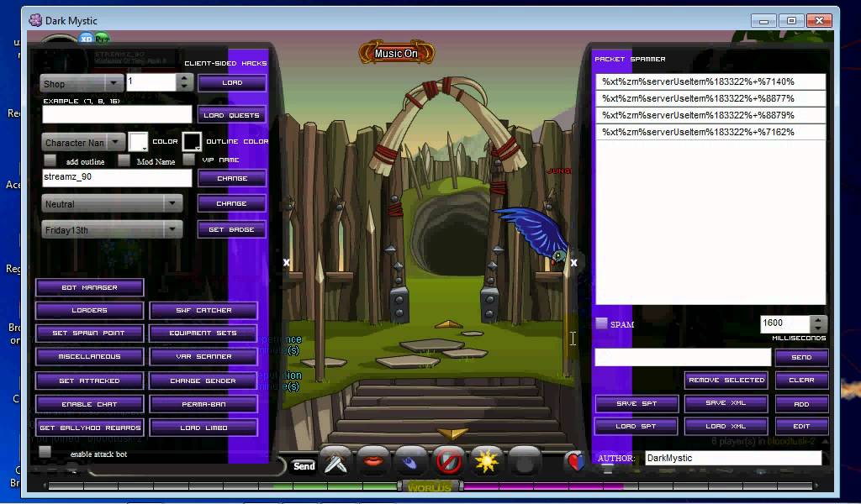
Task: Pick the black outline color swatch
Action: [192, 141]
